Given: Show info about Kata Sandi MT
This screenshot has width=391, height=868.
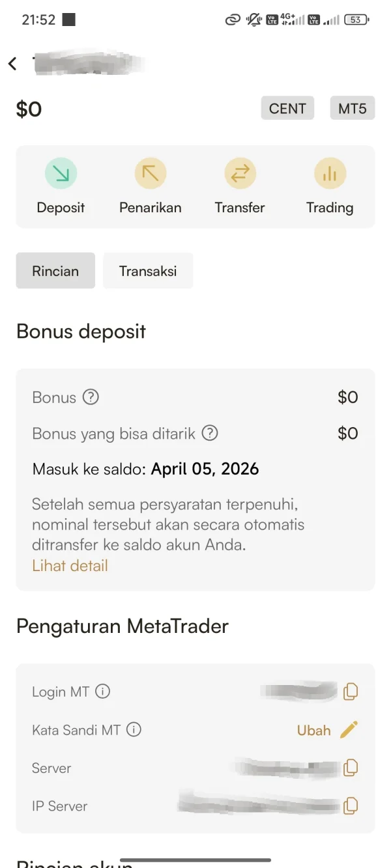Looking at the screenshot, I should [134, 730].
